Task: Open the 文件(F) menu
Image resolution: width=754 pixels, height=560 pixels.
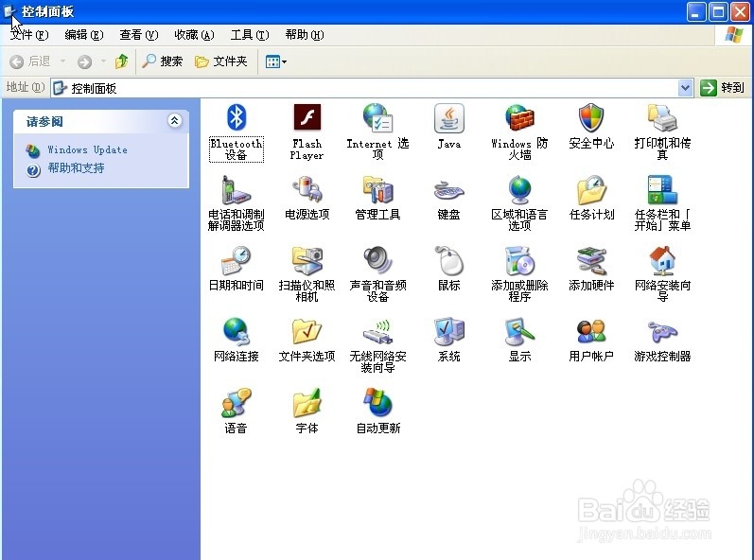Action: pyautogui.click(x=30, y=35)
